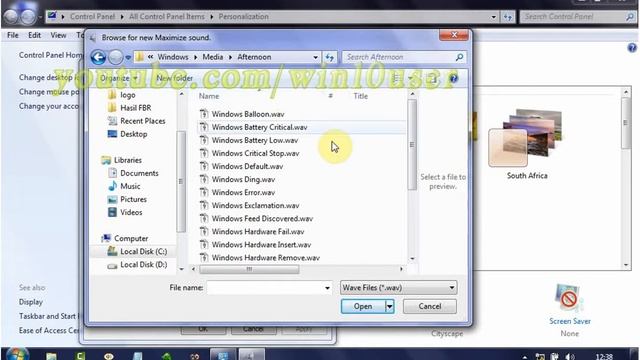This screenshot has height=360, width=640.
Task: Open the dialog's Help icon
Action: point(453,78)
